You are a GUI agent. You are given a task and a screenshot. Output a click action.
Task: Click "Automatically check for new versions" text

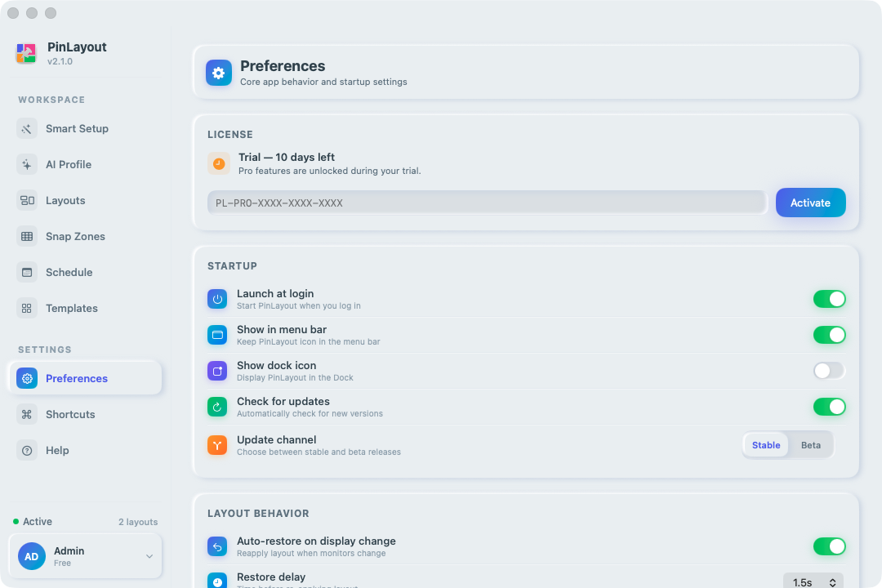pos(310,414)
